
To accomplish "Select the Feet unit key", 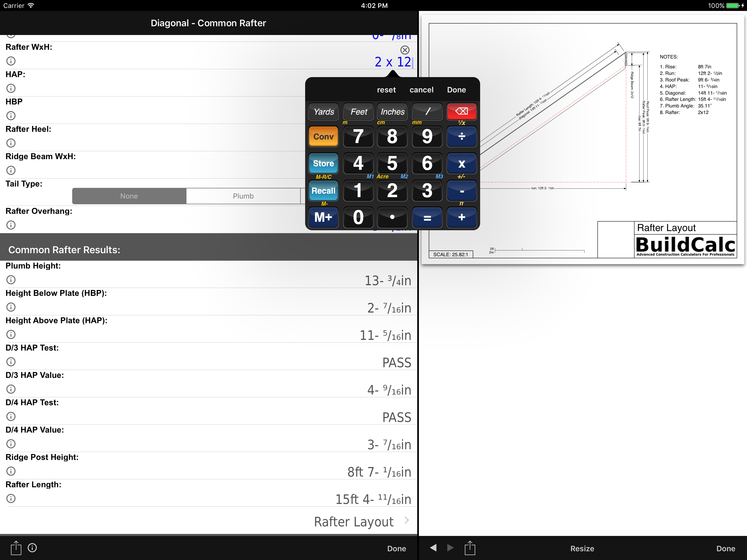I will 358,112.
